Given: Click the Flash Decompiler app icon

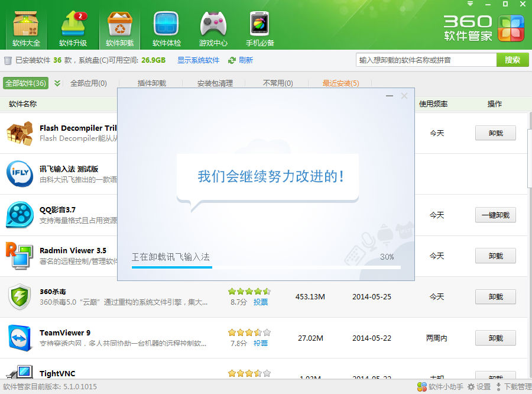Looking at the screenshot, I should tap(20, 133).
